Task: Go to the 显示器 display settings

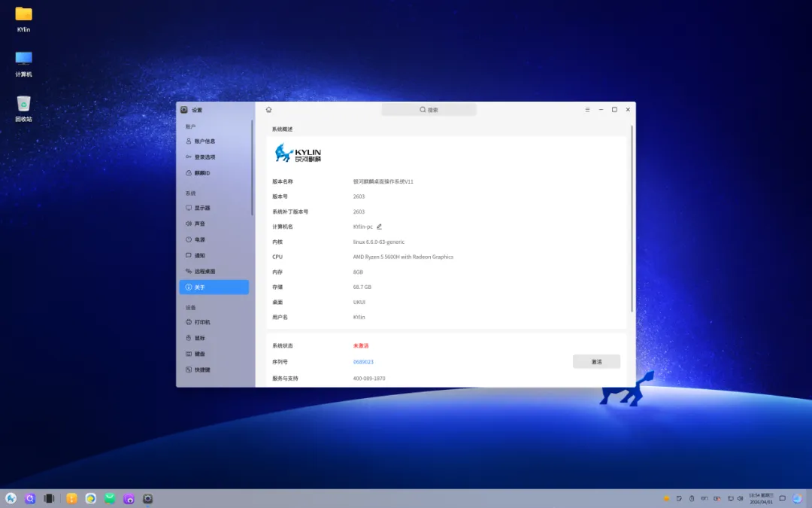Action: (214, 208)
